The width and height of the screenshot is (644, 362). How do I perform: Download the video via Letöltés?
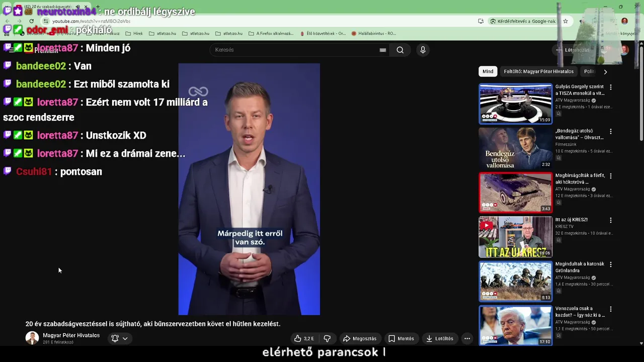click(440, 338)
